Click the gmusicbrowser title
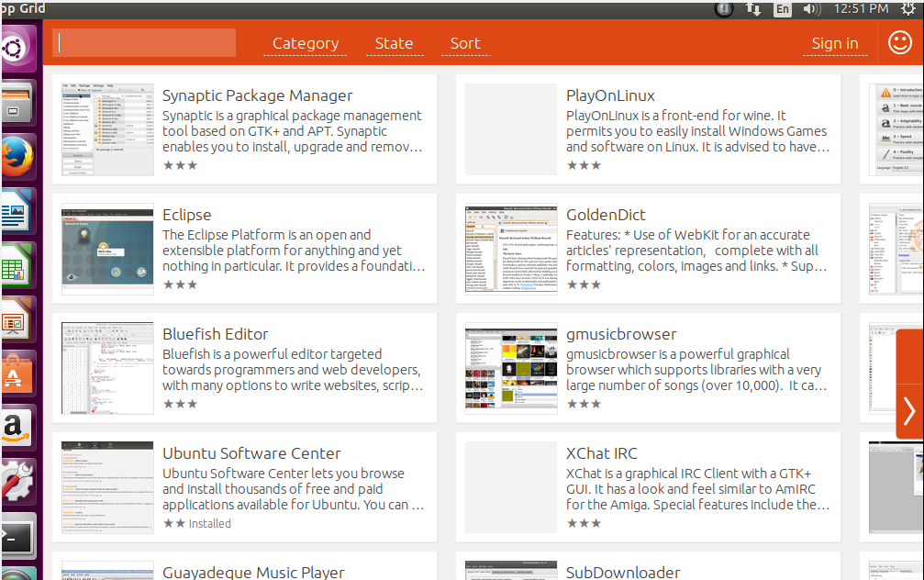Screen dimensions: 924x580 pos(621,334)
